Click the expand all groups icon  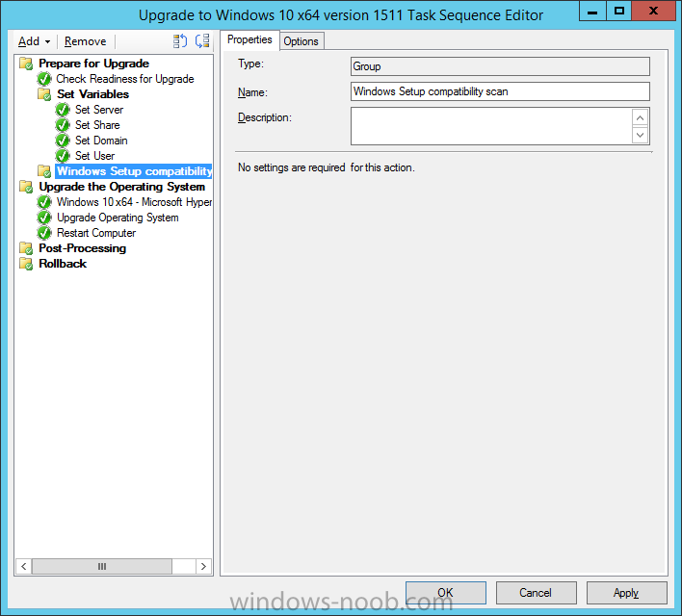pyautogui.click(x=179, y=41)
